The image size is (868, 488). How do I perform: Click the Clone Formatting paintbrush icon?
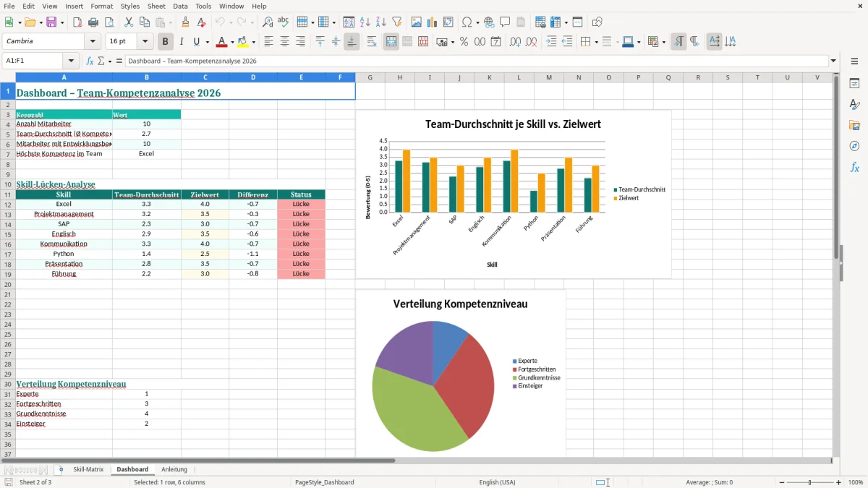pyautogui.click(x=186, y=22)
